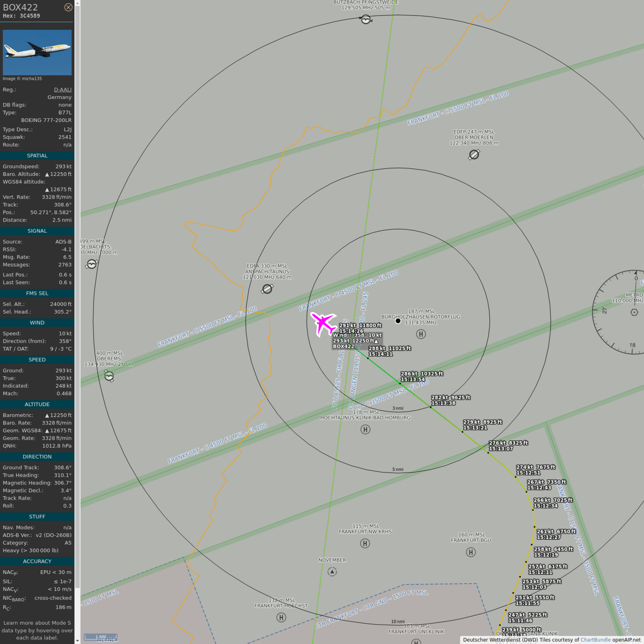The image size is (644, 644).
Task: Select the Frankfurt BGU heliport icon
Action: [471, 552]
